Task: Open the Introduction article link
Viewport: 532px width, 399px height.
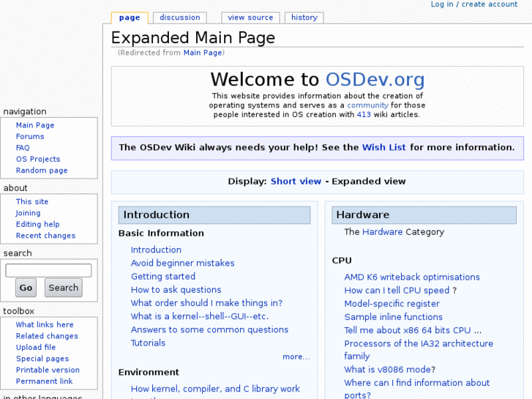Action: [156, 250]
